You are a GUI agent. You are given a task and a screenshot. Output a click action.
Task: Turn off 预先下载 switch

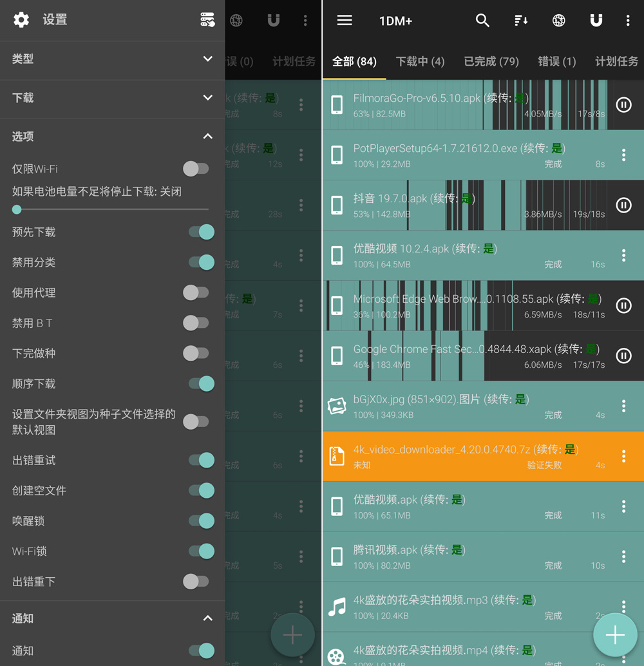click(x=202, y=232)
